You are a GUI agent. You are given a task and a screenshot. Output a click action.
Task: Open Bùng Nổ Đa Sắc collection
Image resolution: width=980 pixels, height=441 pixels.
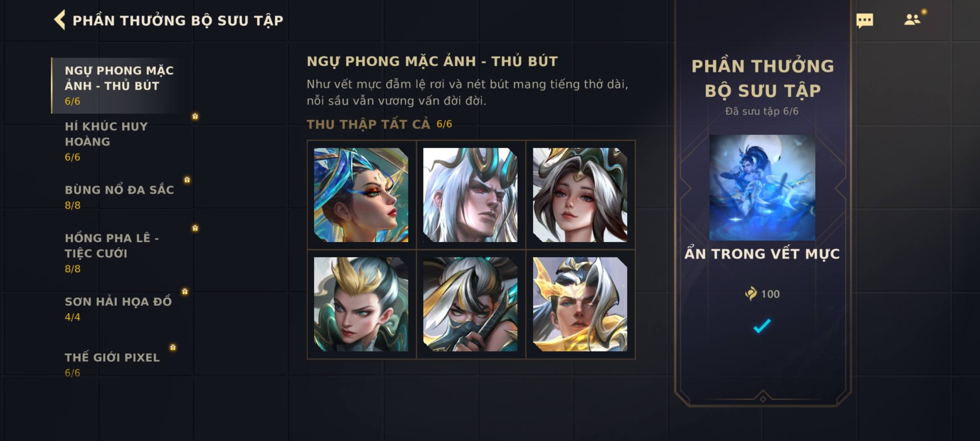(118, 197)
